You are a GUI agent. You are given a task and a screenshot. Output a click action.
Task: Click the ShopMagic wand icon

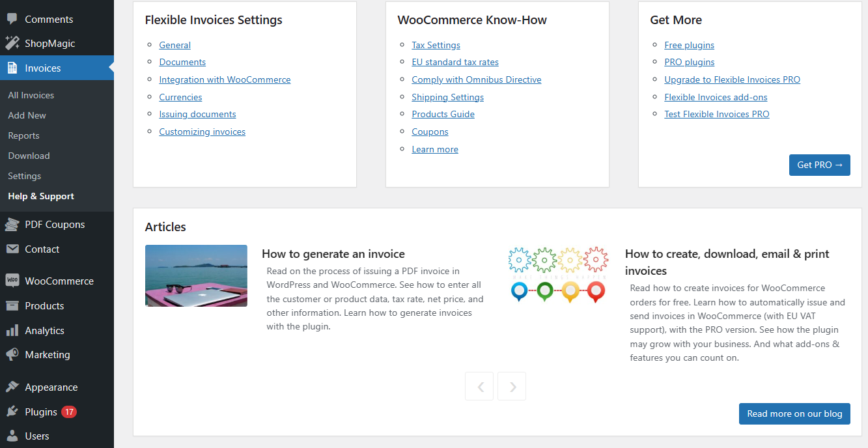pyautogui.click(x=12, y=44)
